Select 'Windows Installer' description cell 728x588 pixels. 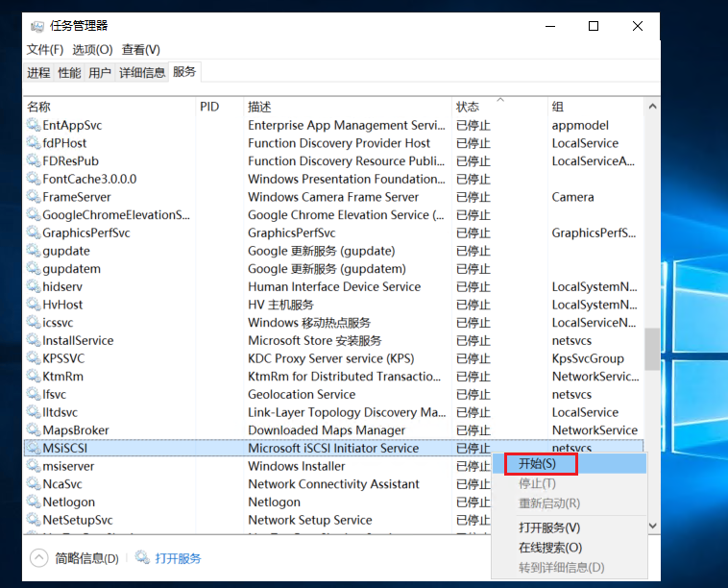pos(297,466)
